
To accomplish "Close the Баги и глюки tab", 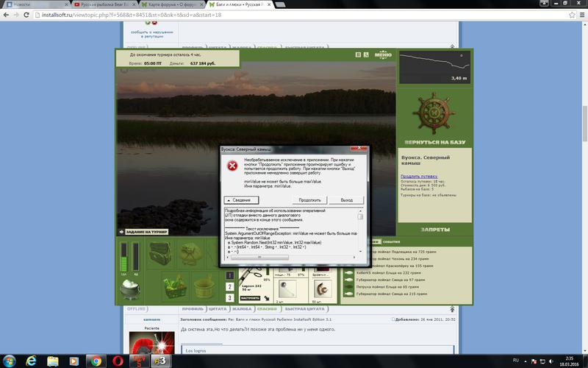I will click(269, 4).
